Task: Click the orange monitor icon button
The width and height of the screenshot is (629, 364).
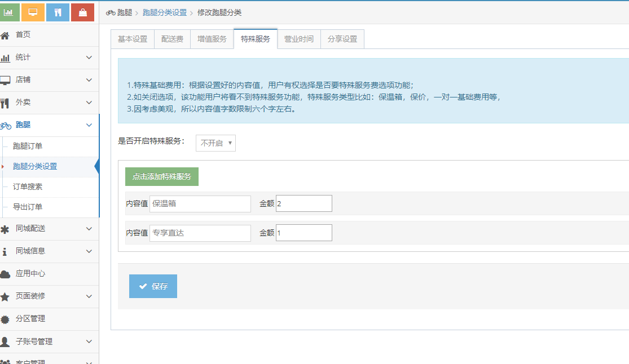Action: click(x=33, y=12)
